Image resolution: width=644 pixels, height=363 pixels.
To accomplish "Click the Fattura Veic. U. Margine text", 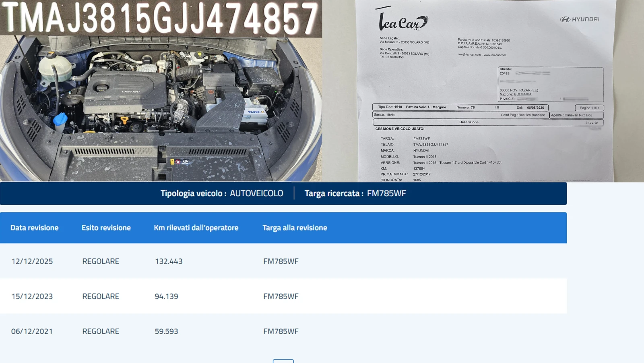I will pyautogui.click(x=426, y=107).
